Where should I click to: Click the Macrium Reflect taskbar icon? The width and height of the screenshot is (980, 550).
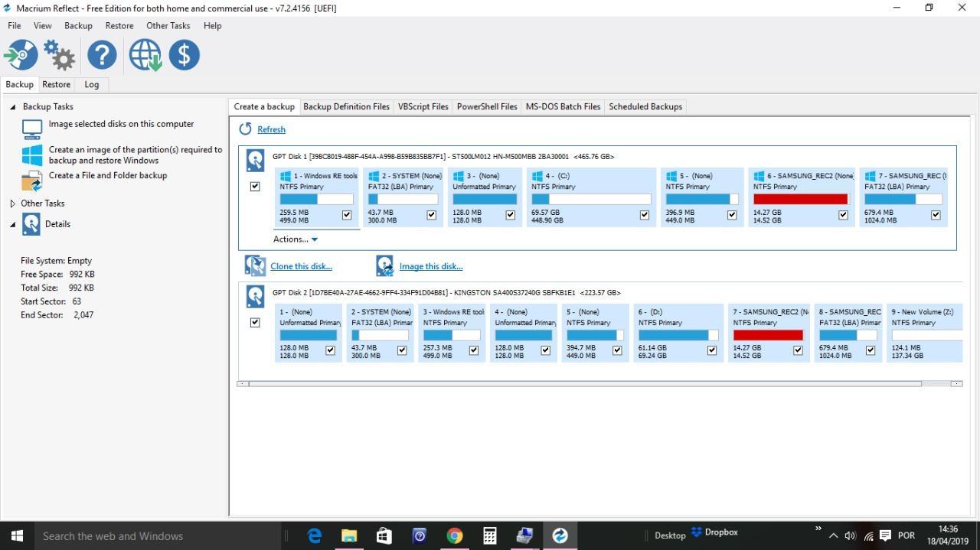(560, 535)
